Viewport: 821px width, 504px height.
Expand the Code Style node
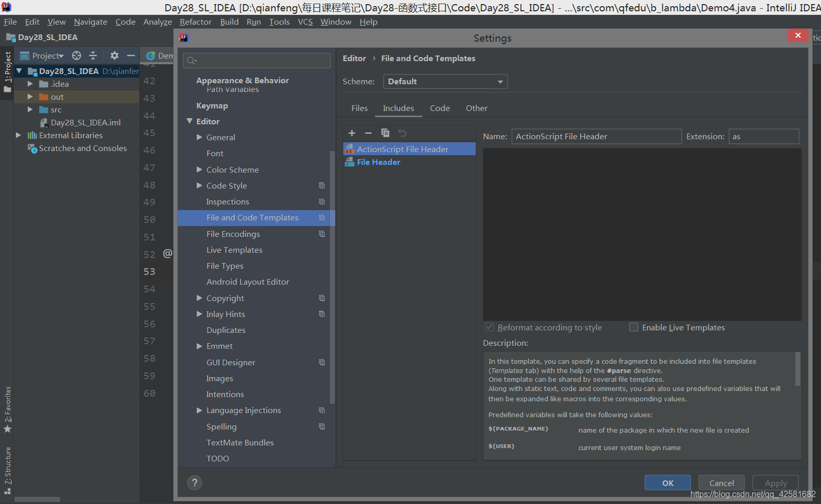tap(199, 185)
